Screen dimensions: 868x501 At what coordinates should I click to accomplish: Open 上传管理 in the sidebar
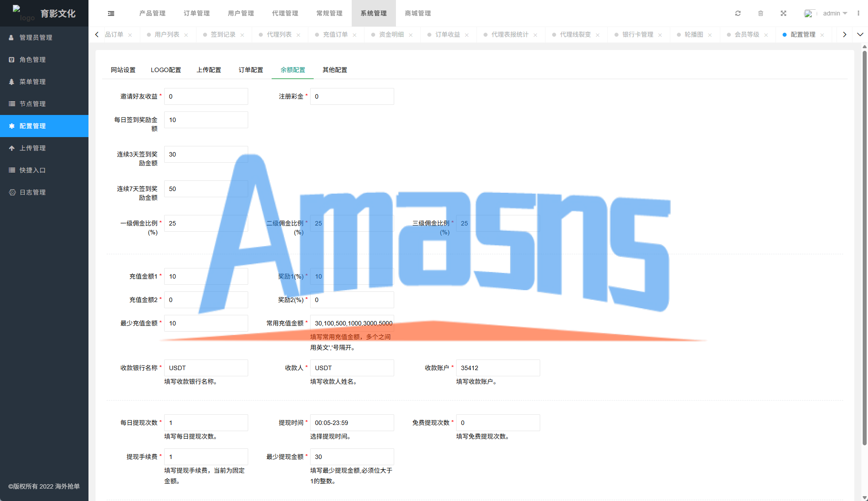coord(32,148)
